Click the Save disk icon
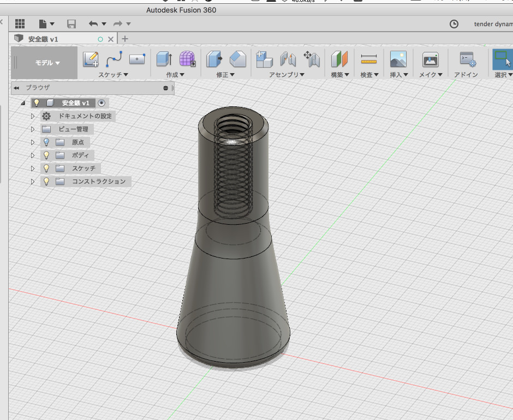513x420 pixels. [71, 24]
